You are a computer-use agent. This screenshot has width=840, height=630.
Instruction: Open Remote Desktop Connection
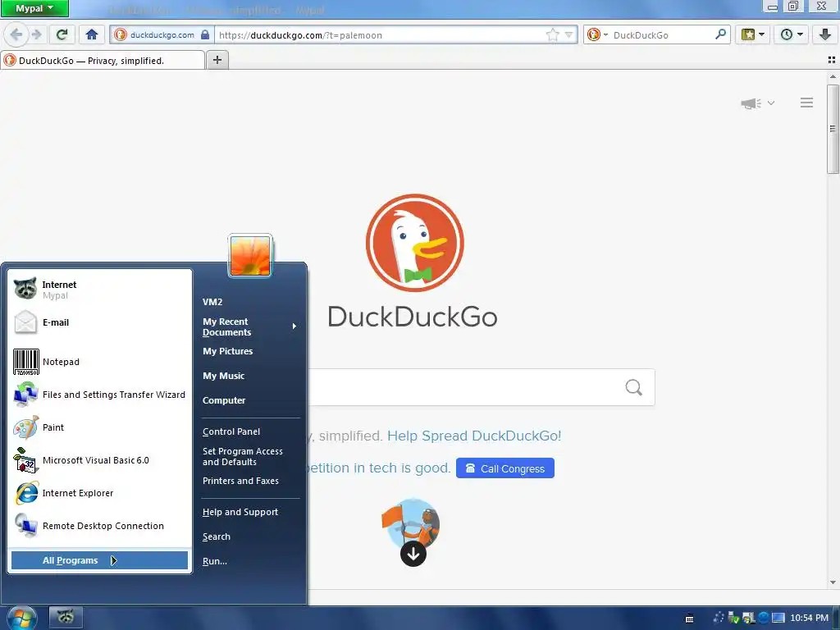[100, 526]
